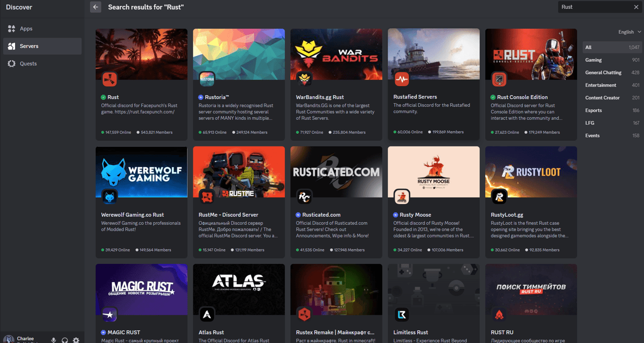Click the back arrow beside search results

[96, 7]
